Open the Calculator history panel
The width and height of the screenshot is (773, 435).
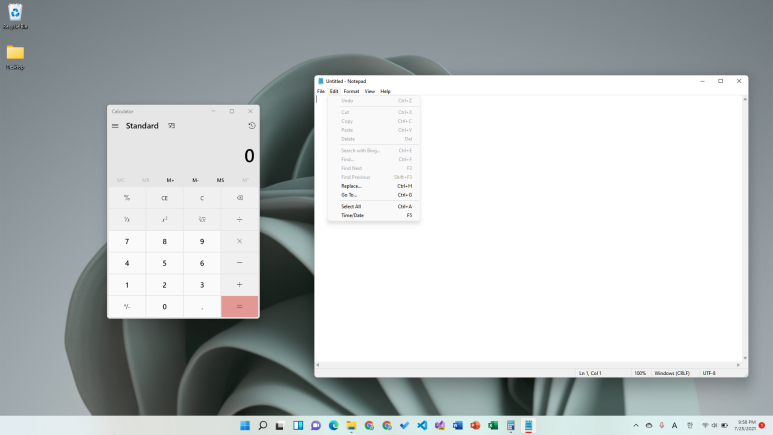[x=251, y=126]
